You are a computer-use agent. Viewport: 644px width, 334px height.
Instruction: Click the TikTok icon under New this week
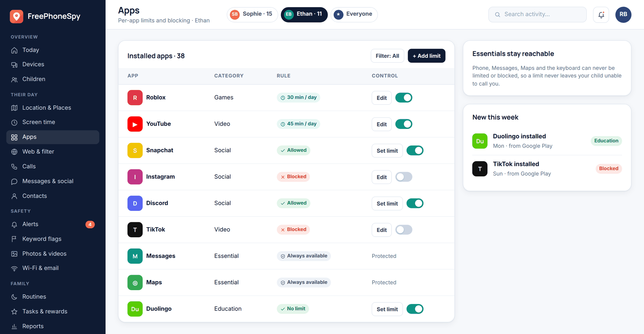coord(480,169)
